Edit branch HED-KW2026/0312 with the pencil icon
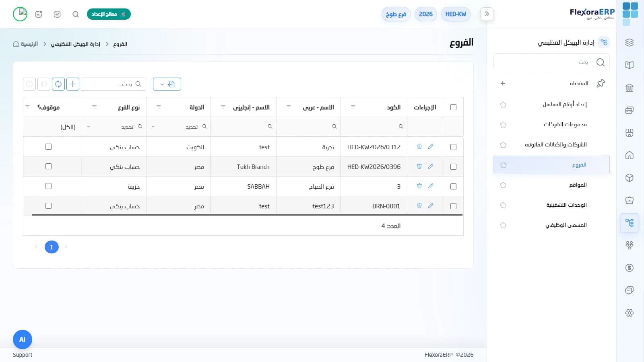Screen dimensions: 644x362 pos(431,147)
